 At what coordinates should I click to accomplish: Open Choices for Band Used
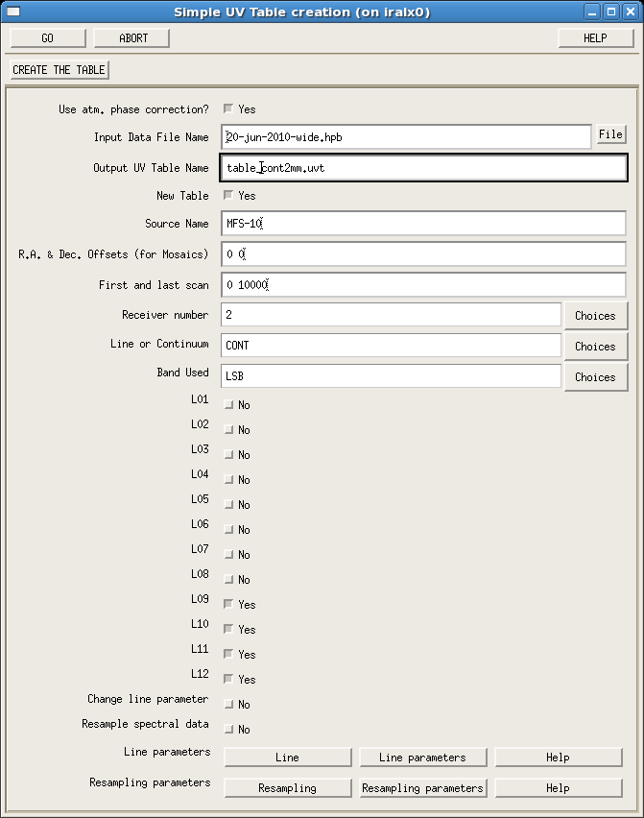coord(595,376)
